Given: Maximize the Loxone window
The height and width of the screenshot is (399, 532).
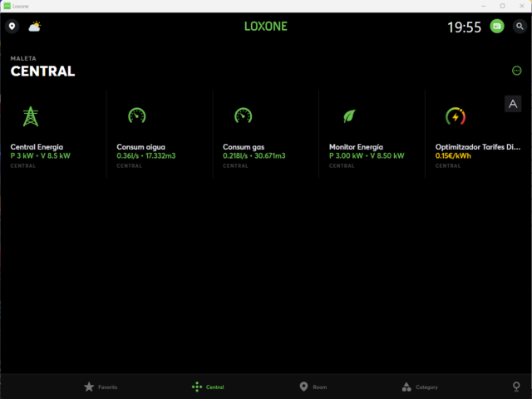Looking at the screenshot, I should (x=502, y=6).
